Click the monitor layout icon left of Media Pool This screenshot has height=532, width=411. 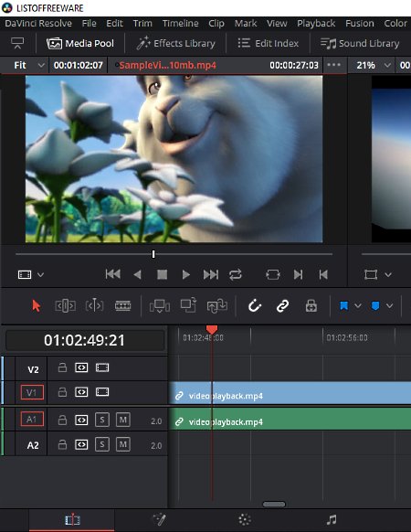(x=17, y=43)
